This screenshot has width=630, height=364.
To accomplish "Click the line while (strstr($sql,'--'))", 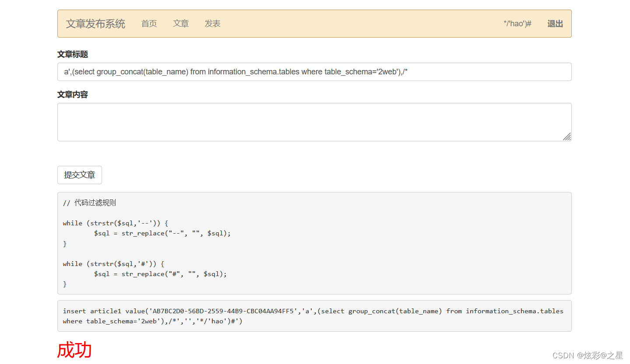I will click(115, 223).
